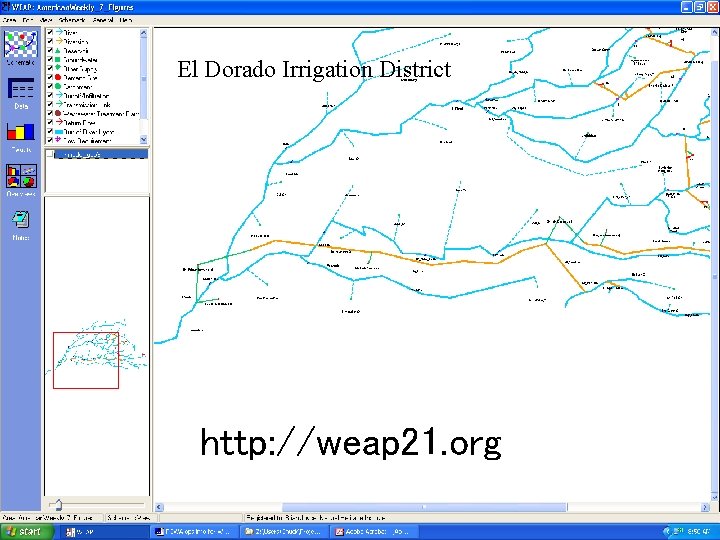Click the legend list scroll up arrow
Viewport: 720px width, 540px height.
tap(143, 33)
